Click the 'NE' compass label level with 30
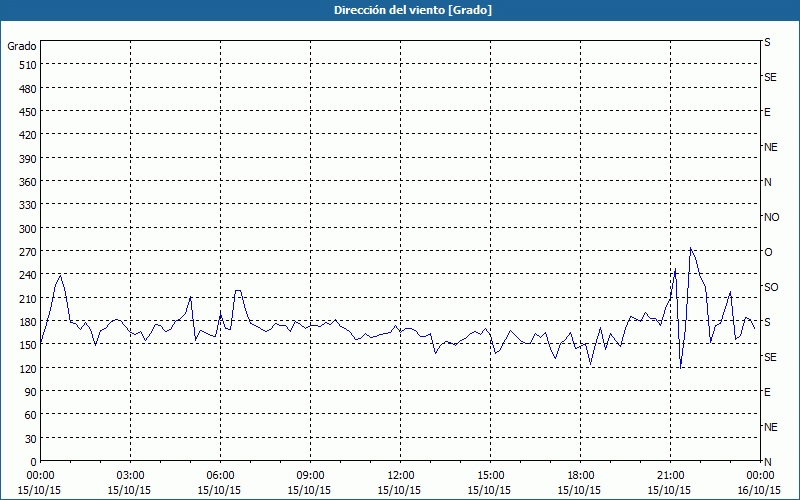Viewport: 800px width, 500px height. point(770,427)
